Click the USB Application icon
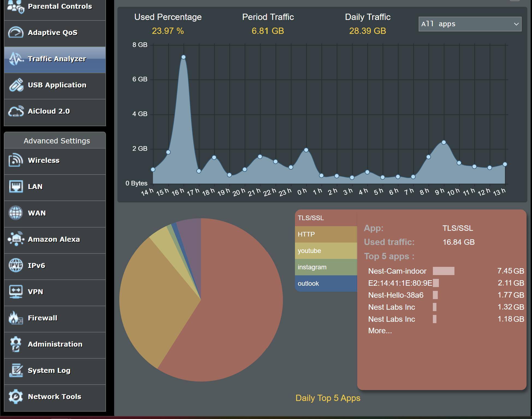This screenshot has height=419, width=532. pos(16,85)
